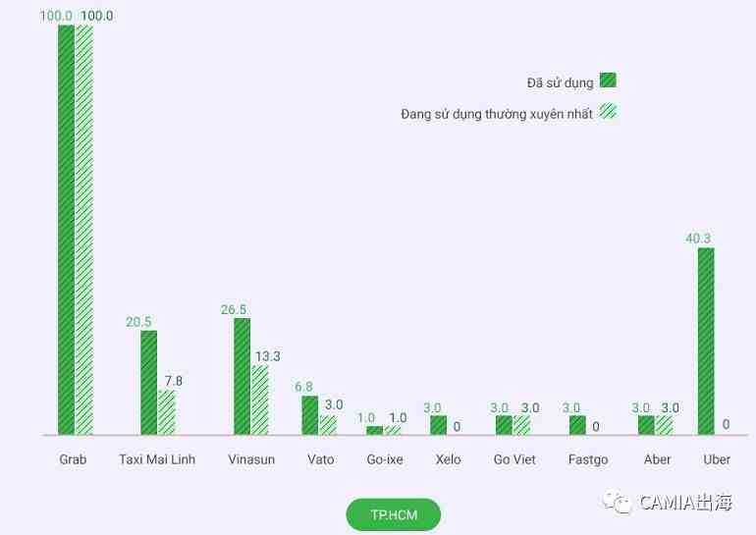Select the 'Đang sử dụng thường xuyên nhất' legend text

point(497,114)
